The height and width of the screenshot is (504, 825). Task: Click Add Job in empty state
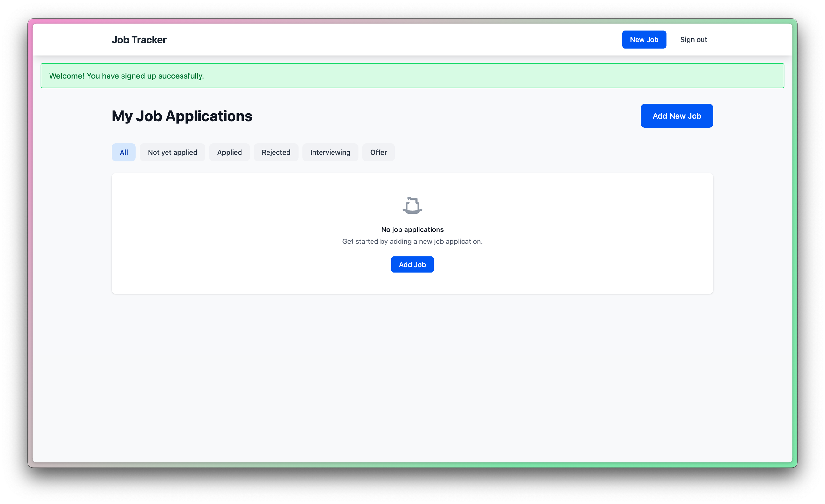(x=412, y=265)
